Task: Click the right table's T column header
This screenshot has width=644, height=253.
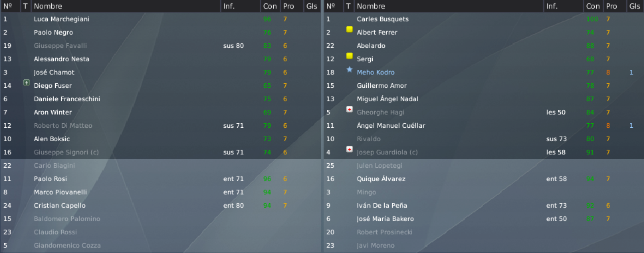Action: (348, 6)
